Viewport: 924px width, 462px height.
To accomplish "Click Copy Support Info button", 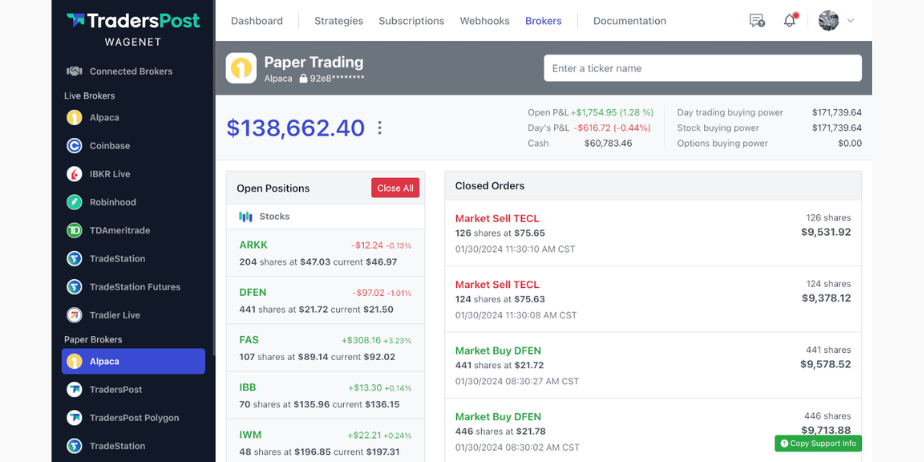I will 818,443.
